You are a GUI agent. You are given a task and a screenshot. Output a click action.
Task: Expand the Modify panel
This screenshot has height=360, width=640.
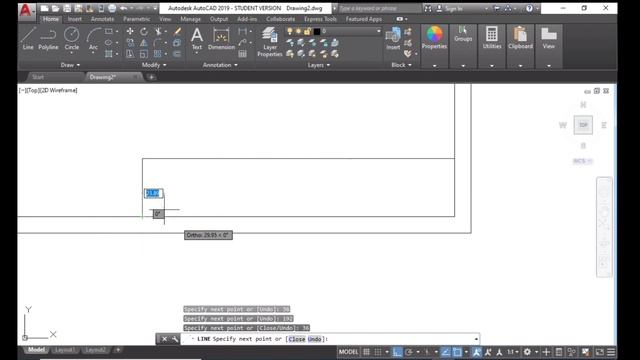[x=154, y=65]
